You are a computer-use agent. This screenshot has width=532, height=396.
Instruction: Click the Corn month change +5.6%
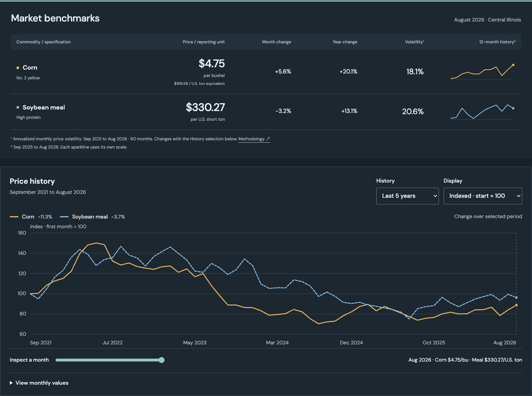point(283,72)
